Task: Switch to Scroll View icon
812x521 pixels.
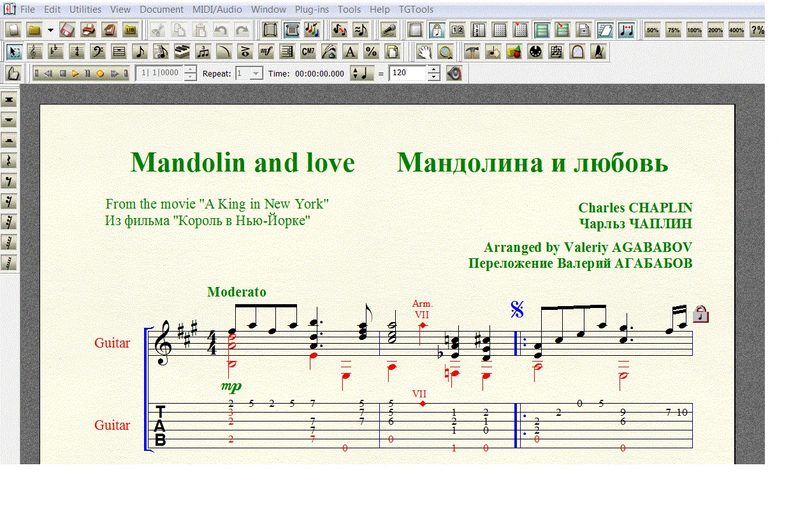Action: (270, 30)
